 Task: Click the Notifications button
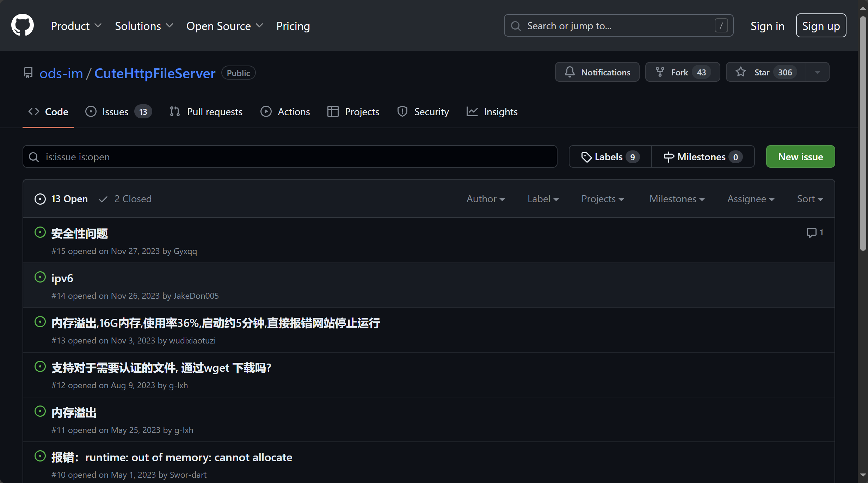(597, 72)
